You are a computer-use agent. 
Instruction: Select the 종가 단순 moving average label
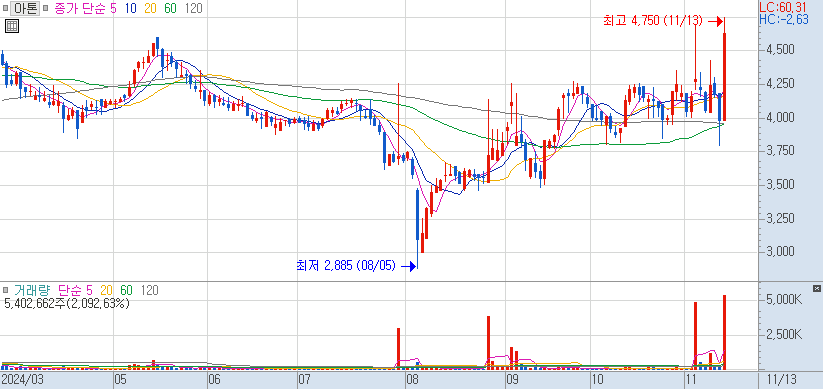point(80,9)
